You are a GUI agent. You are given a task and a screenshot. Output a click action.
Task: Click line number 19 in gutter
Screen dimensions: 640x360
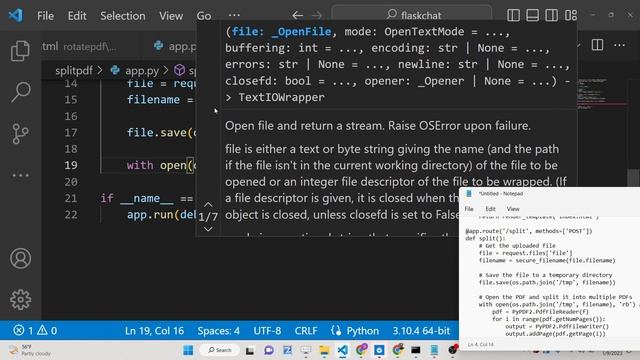71,165
